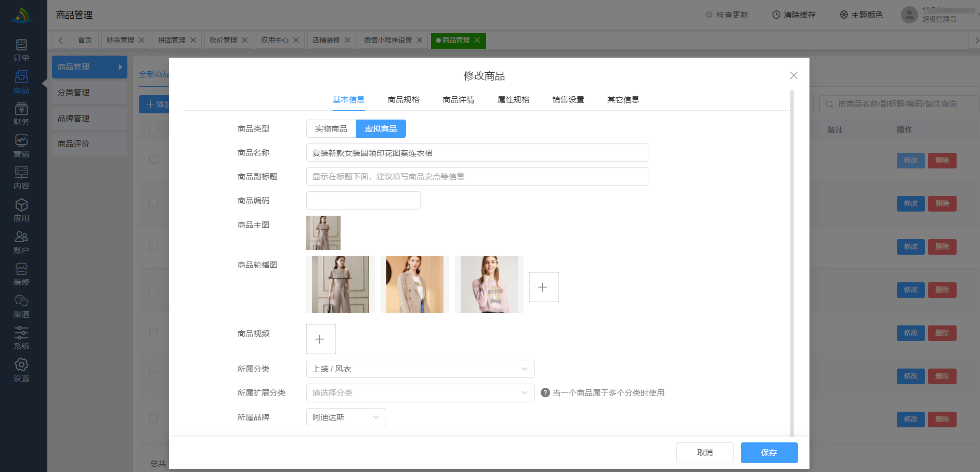The width and height of the screenshot is (980, 472).
Task: Open the 营销 marketing sidebar icon
Action: point(21,146)
